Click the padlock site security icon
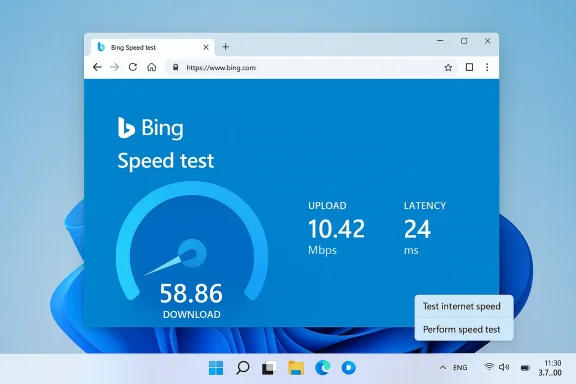The height and width of the screenshot is (384, 576). [x=176, y=67]
